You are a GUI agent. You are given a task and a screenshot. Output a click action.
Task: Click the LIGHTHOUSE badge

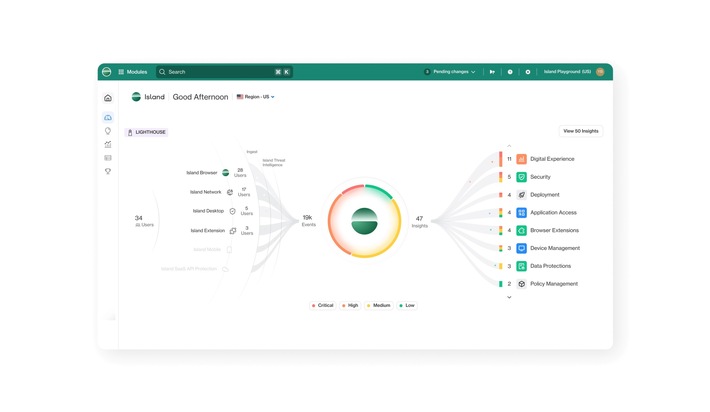pyautogui.click(x=146, y=132)
